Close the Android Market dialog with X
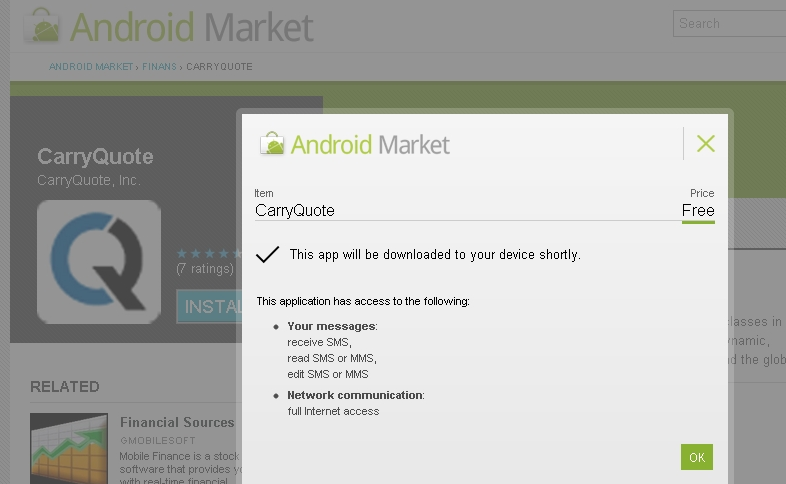 coord(705,144)
